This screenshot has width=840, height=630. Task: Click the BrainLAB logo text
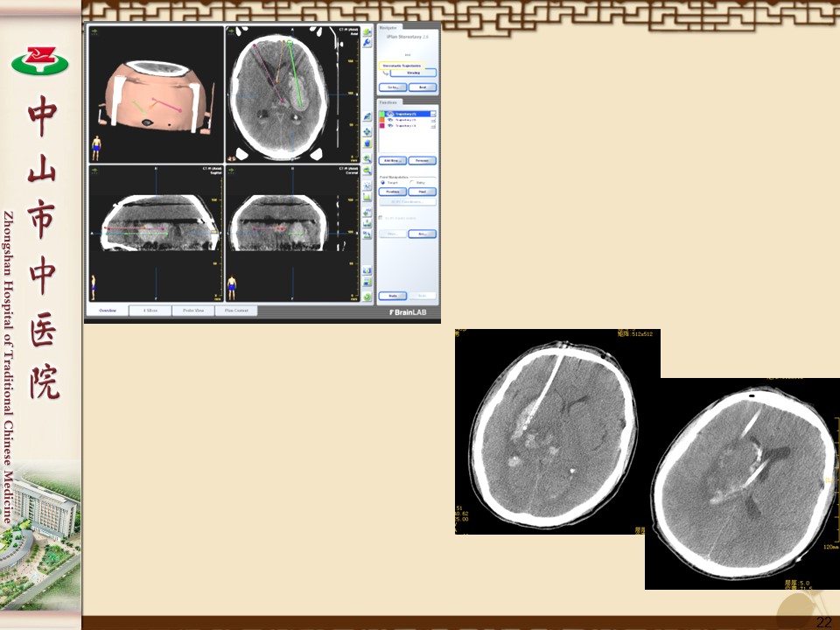click(409, 312)
